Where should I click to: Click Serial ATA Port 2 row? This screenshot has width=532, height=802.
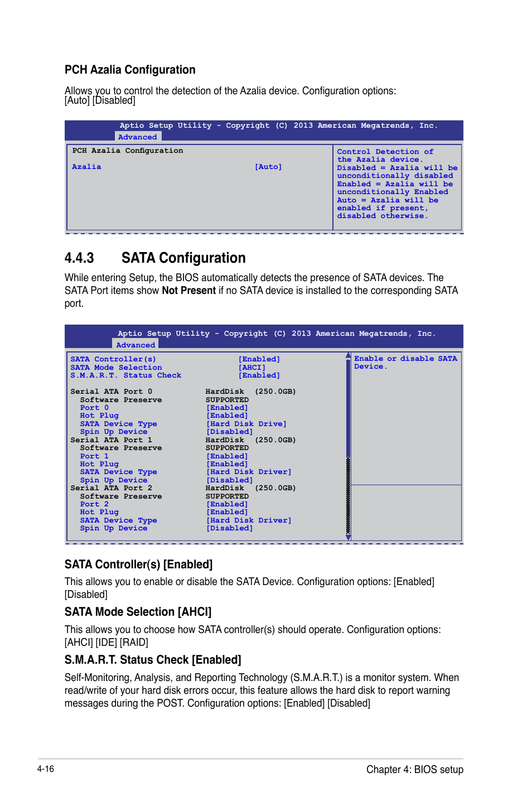(183, 488)
